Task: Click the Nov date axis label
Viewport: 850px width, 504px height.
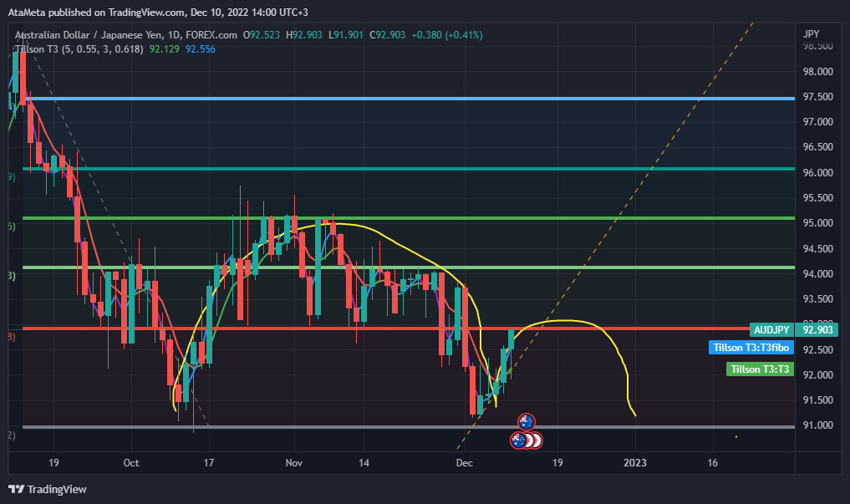Action: (294, 463)
